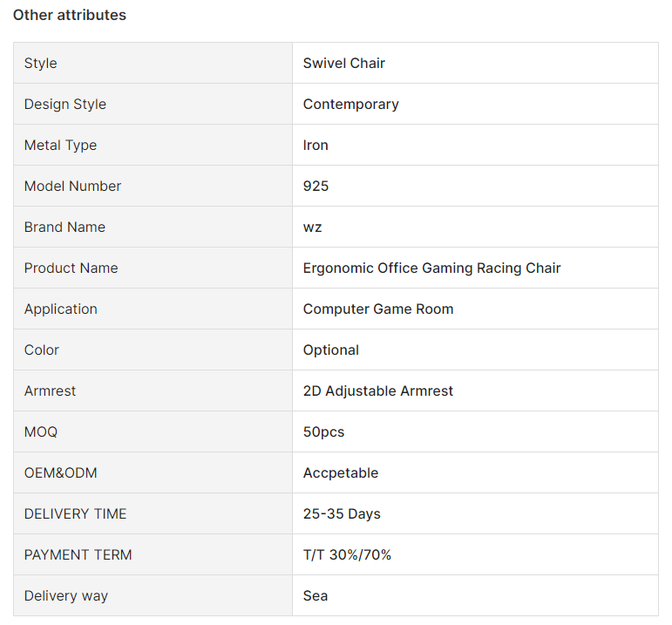Select the 'Iron' value text
672x625 pixels.
pos(316,145)
